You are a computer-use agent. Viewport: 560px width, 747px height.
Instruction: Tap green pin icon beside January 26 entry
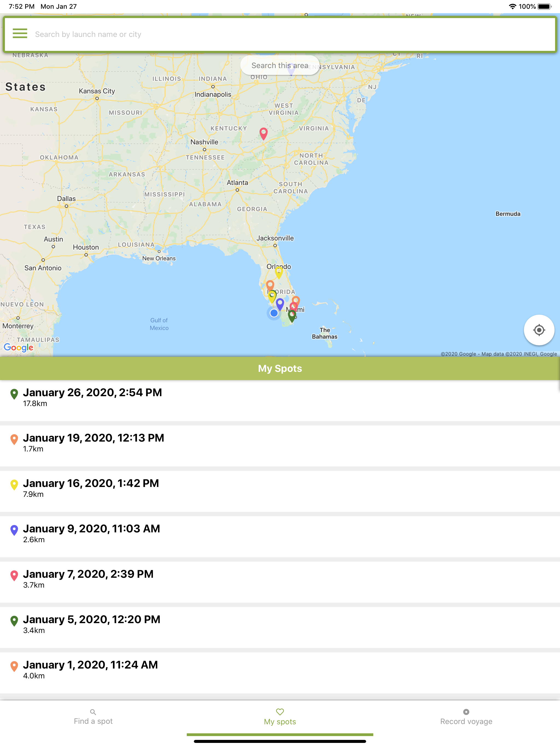(14, 394)
